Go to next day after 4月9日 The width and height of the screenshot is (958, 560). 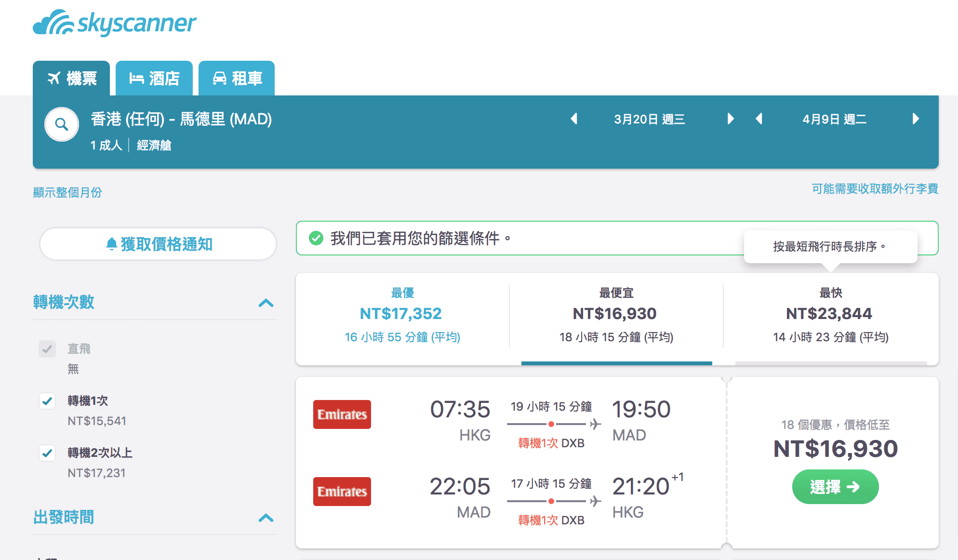pyautogui.click(x=916, y=119)
